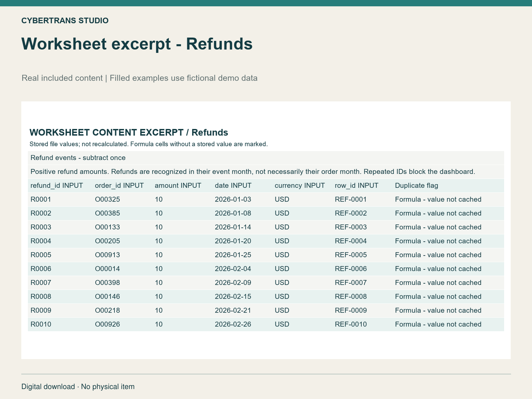The width and height of the screenshot is (532, 399).
Task: Select the 'Duplicate flag' column header
Action: [417, 186]
